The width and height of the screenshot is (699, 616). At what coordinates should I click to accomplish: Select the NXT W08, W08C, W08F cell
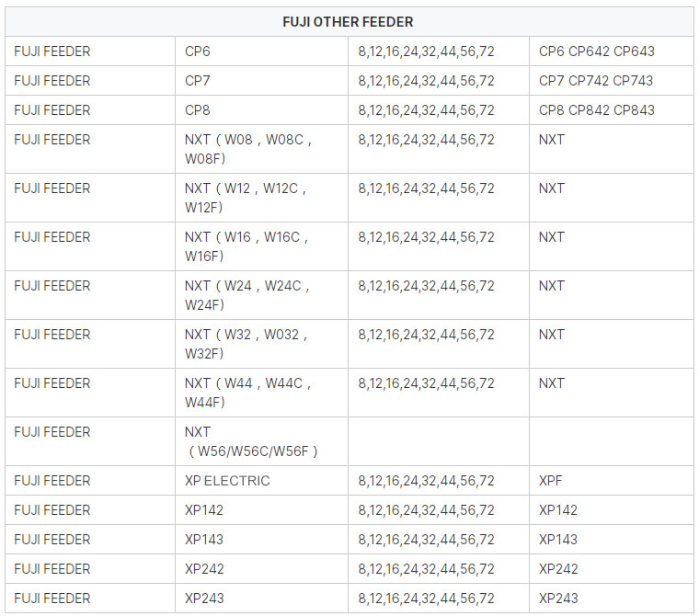point(262,149)
